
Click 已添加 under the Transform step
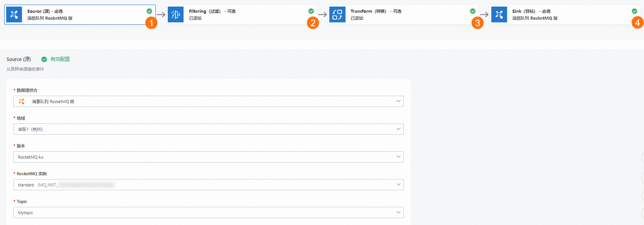[x=357, y=18]
